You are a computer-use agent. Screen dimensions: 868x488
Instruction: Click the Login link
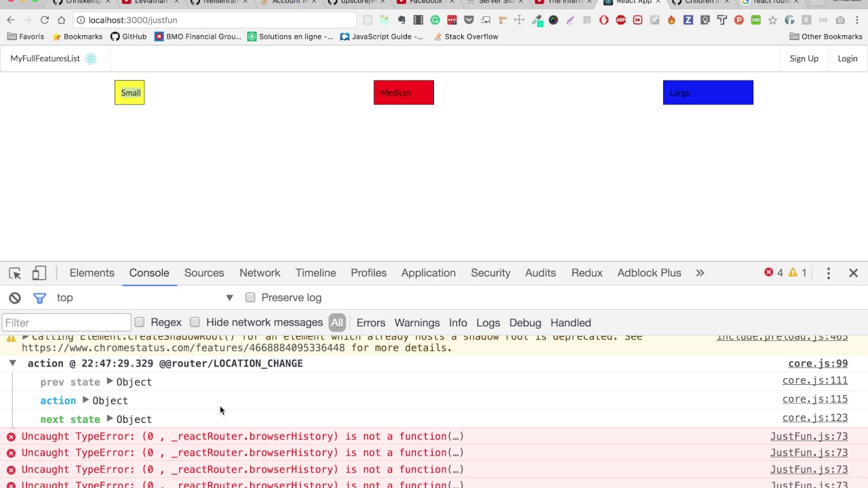pyautogui.click(x=848, y=58)
